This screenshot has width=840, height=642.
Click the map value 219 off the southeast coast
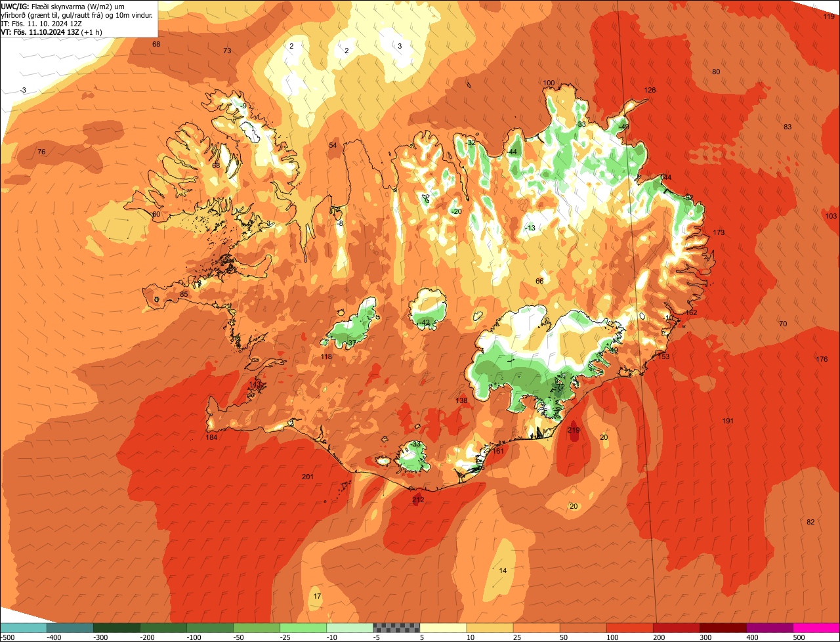574,430
